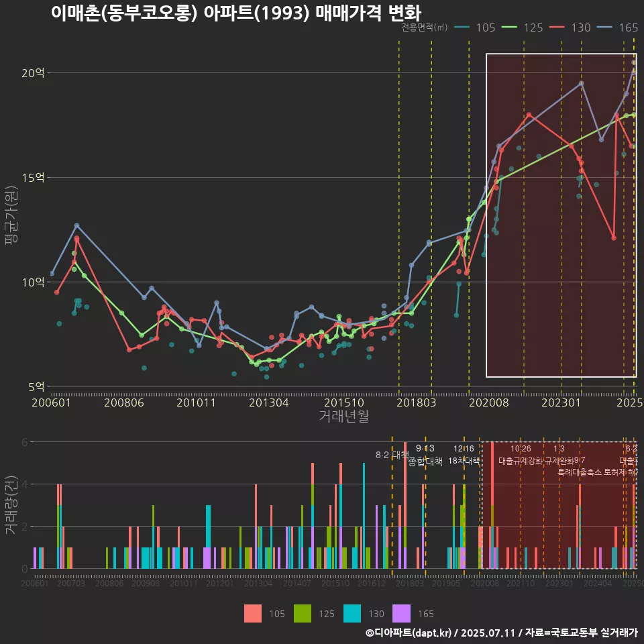This screenshot has height=644, width=644.
Task: Click the 201304 x-axis label on price chart
Action: (269, 402)
